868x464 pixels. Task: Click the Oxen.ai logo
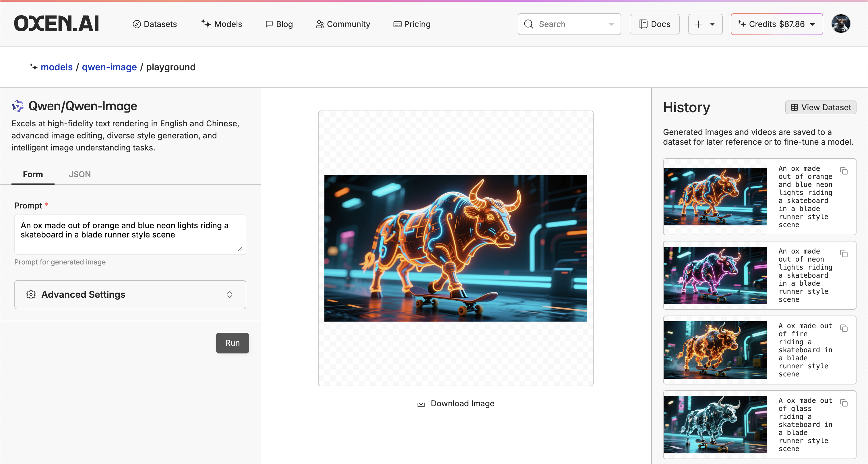[56, 24]
